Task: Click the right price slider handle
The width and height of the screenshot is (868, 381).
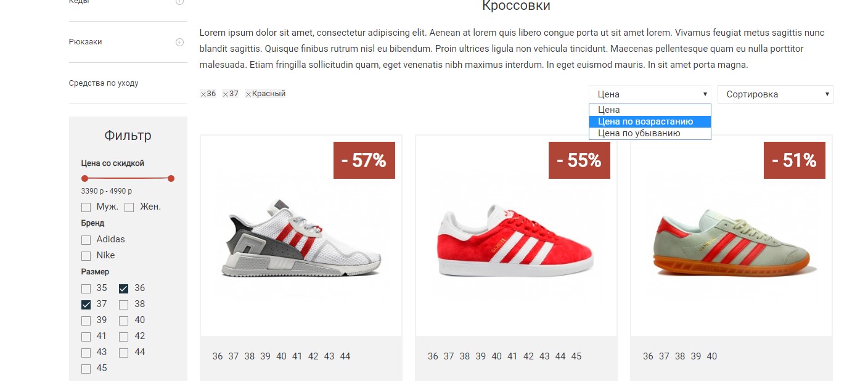Action: click(x=171, y=179)
